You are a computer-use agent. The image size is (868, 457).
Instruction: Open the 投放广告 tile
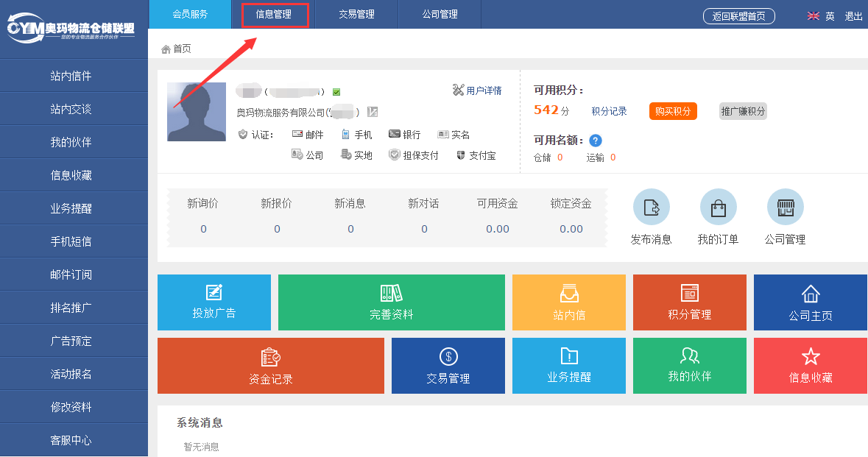(x=214, y=302)
